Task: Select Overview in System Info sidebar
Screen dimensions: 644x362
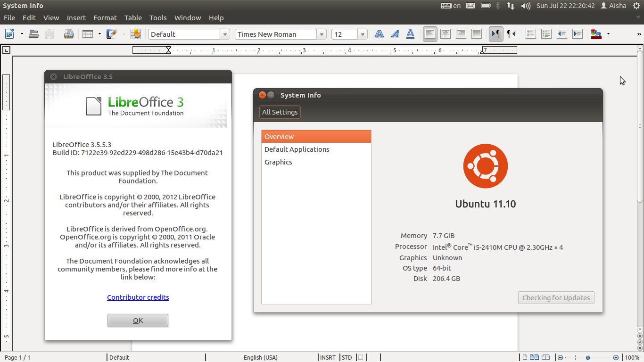Action: pyautogui.click(x=316, y=137)
